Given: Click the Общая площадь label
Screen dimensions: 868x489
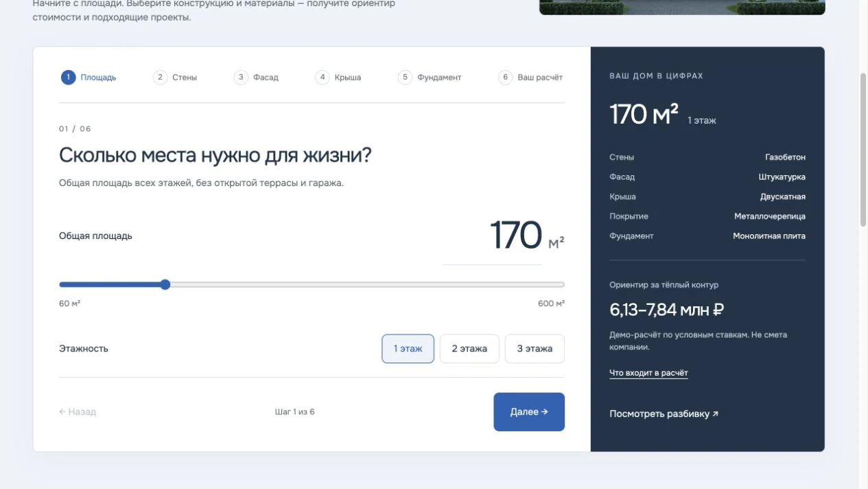Looking at the screenshot, I should (95, 236).
